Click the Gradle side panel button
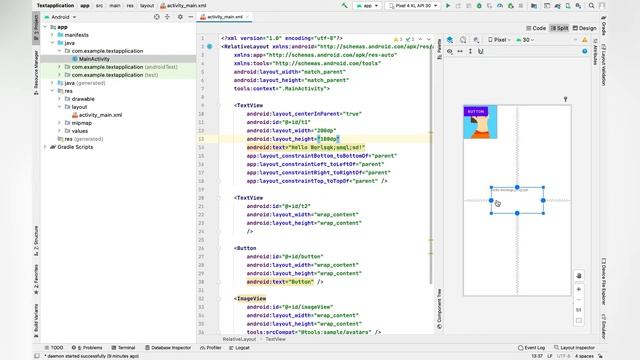Image resolution: width=640 pixels, height=360 pixels. 604,26
